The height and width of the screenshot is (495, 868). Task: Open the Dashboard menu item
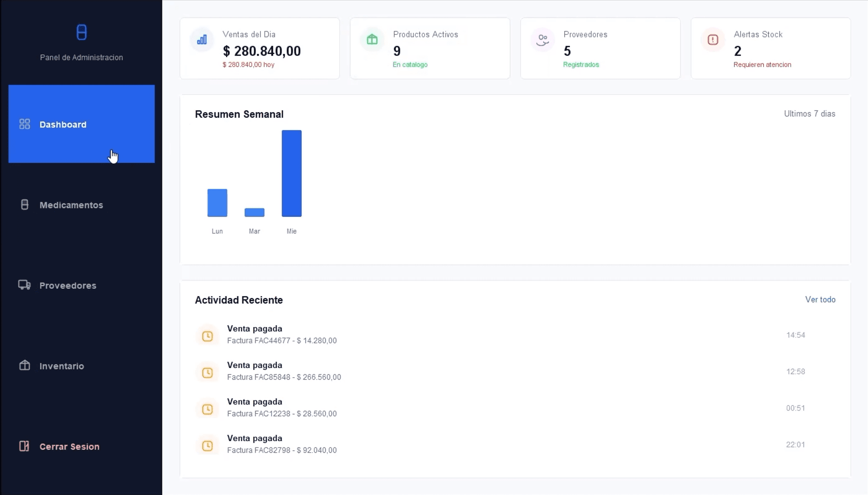pos(82,124)
